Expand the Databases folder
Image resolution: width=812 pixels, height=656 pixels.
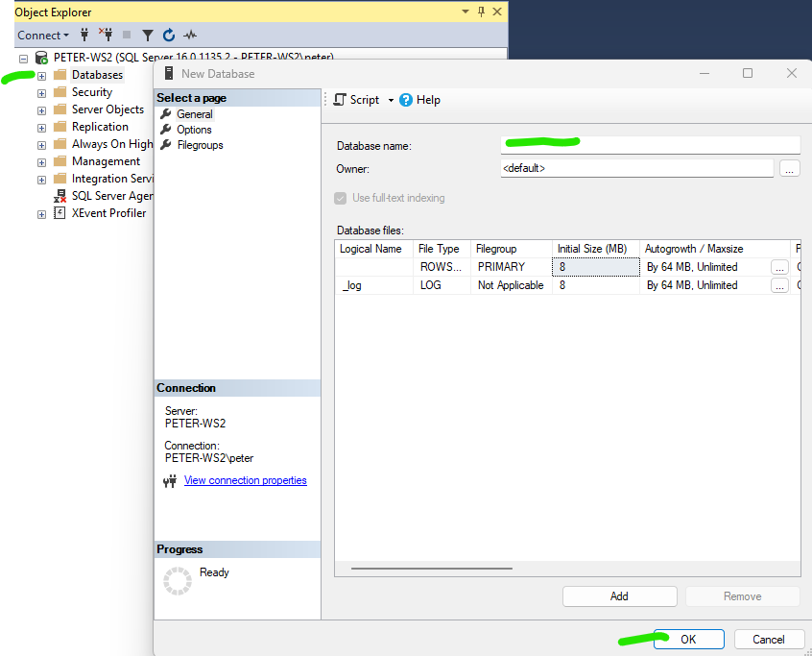(x=41, y=75)
